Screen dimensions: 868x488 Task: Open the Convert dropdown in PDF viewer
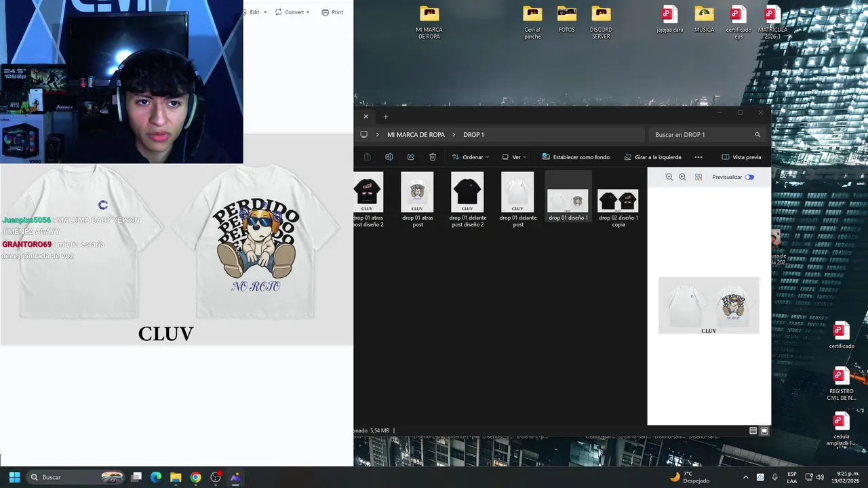tap(292, 12)
